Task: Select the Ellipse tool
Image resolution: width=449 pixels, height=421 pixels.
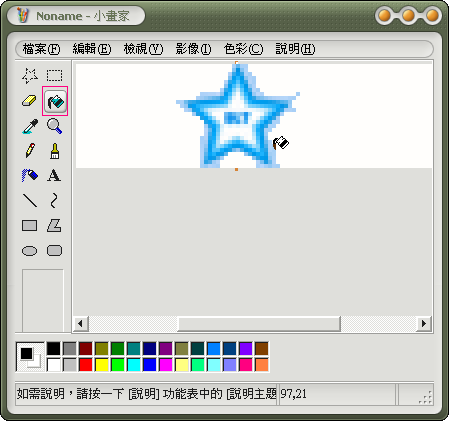Action: pyautogui.click(x=30, y=251)
